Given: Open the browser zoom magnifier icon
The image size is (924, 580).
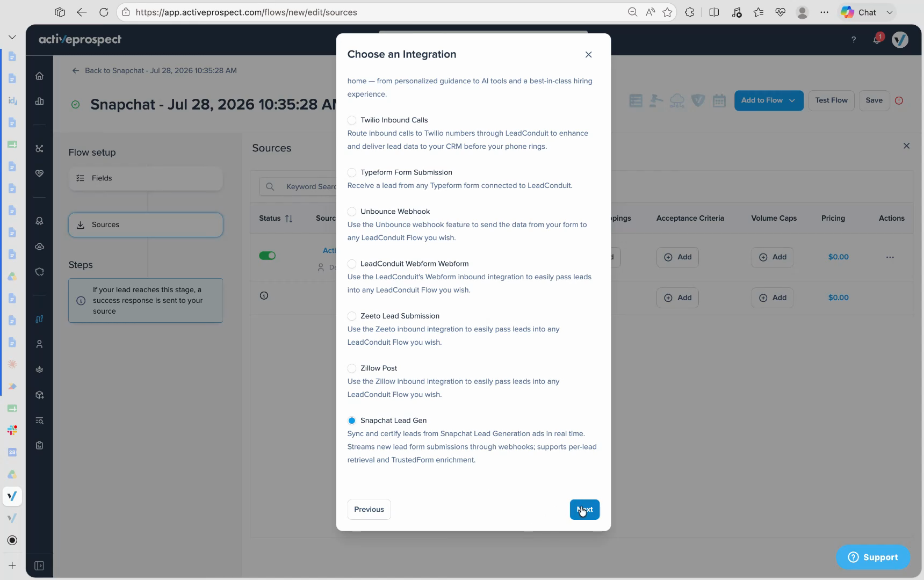Looking at the screenshot, I should click(632, 12).
